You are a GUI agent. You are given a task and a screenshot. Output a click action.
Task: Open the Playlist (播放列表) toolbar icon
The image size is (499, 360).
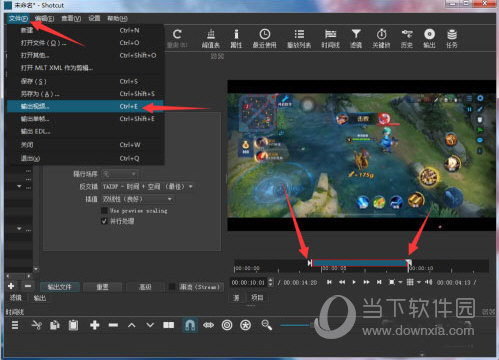click(299, 39)
